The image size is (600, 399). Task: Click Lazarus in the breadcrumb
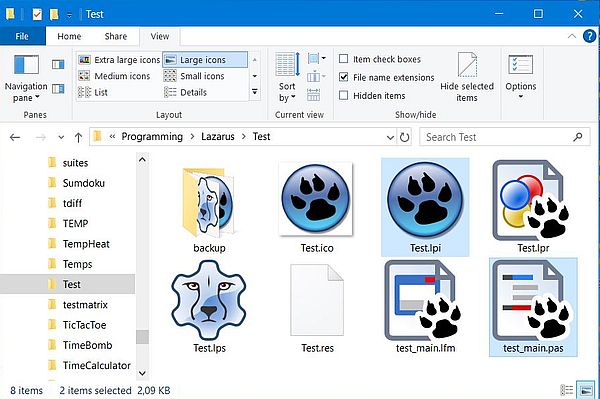[x=218, y=137]
